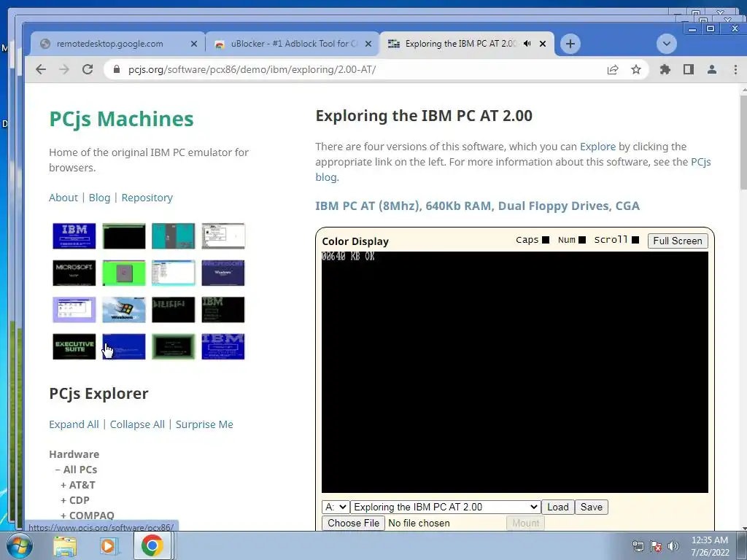Open the green-bordered black thumbnail
Image resolution: width=747 pixels, height=560 pixels.
174,346
